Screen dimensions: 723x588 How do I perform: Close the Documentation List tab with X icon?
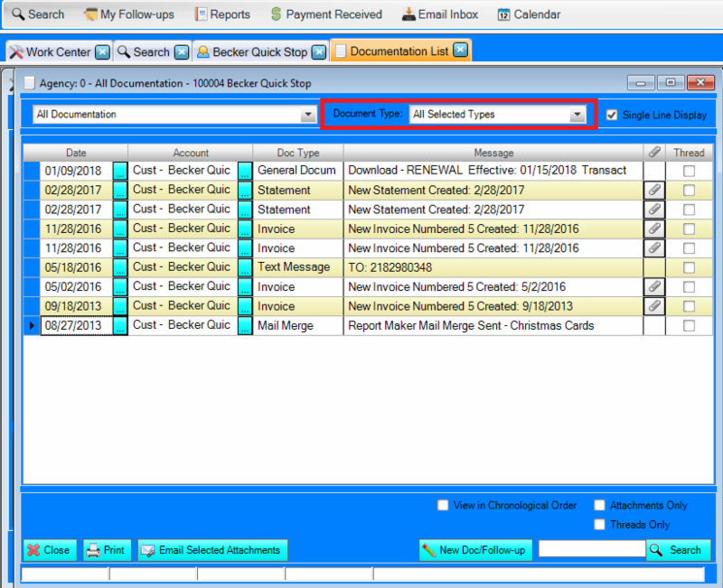pyautogui.click(x=461, y=51)
